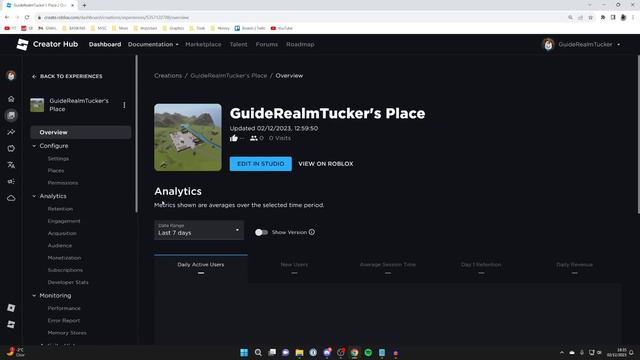The height and width of the screenshot is (360, 640).
Task: Select Overview in the sidebar
Action: [x=81, y=132]
